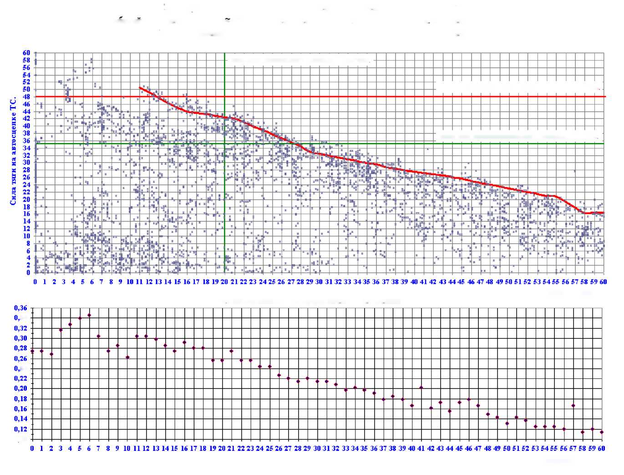Click the 0,36 label on the lower chart
624x475 pixels.
(x=21, y=308)
